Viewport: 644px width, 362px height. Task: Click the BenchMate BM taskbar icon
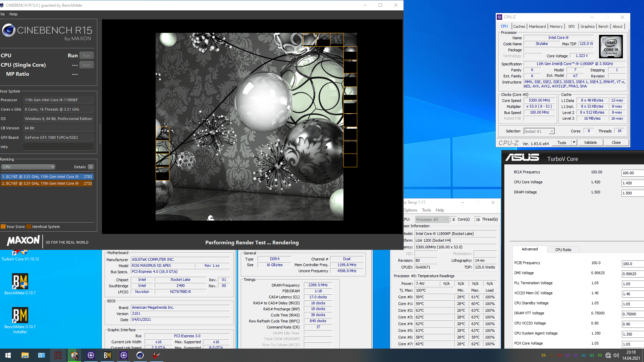pos(107,355)
